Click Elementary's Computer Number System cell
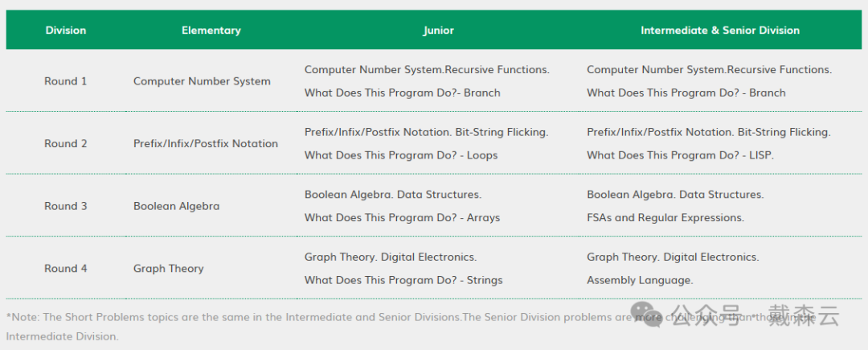This screenshot has width=868, height=350. pos(202,81)
